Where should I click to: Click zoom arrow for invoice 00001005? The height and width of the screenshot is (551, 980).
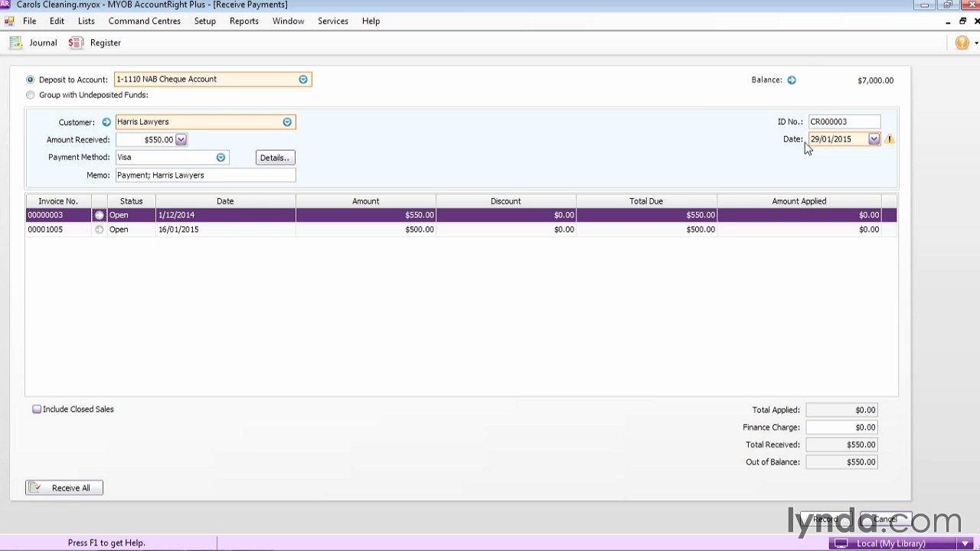pyautogui.click(x=99, y=230)
